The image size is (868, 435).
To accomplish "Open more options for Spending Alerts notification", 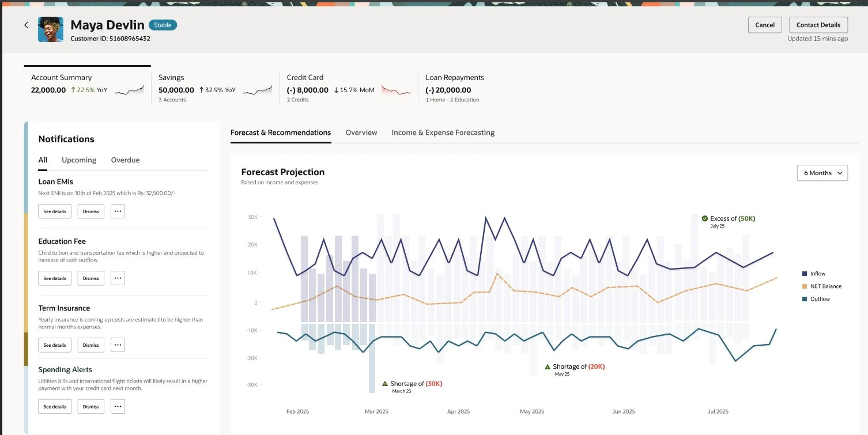I will (118, 406).
